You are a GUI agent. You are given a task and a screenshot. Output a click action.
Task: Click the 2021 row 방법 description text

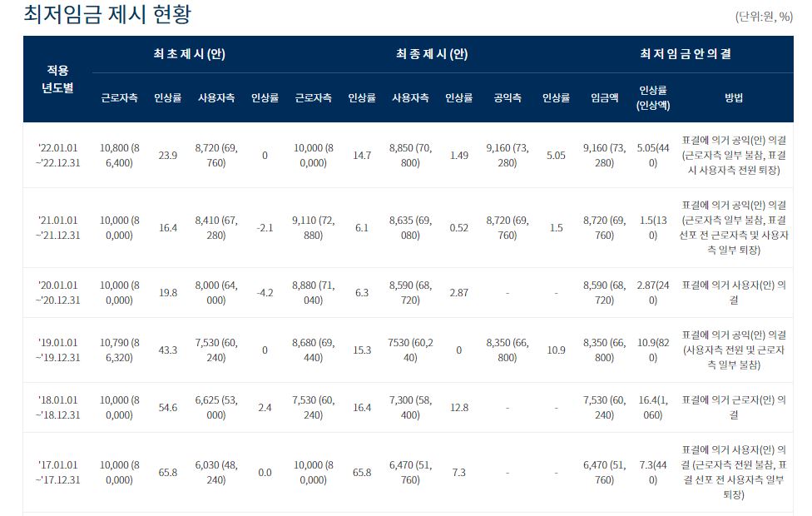pyautogui.click(x=734, y=227)
